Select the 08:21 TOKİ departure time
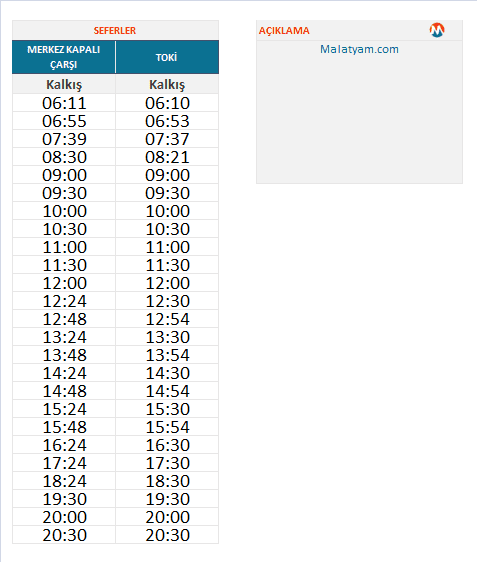 [167, 157]
